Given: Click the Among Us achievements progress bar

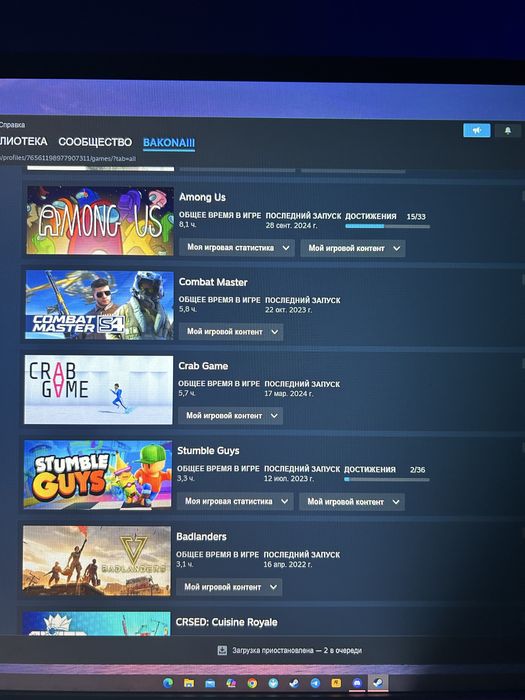Looking at the screenshot, I should coord(388,226).
